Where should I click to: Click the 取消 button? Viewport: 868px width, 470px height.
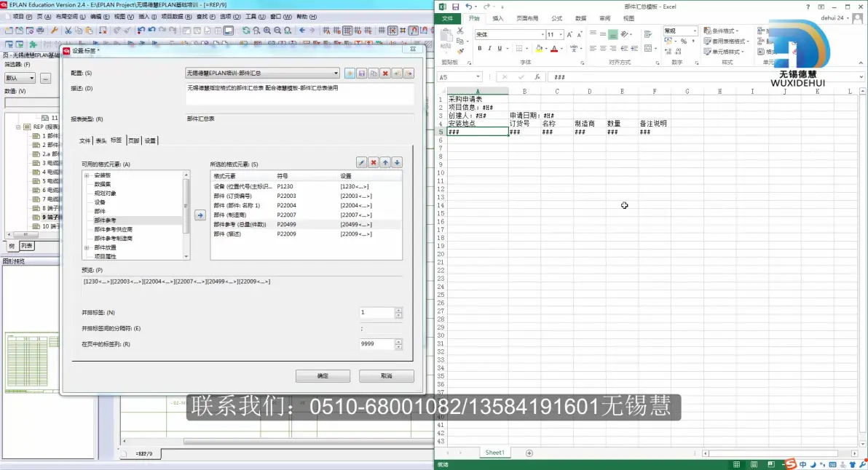pyautogui.click(x=387, y=376)
